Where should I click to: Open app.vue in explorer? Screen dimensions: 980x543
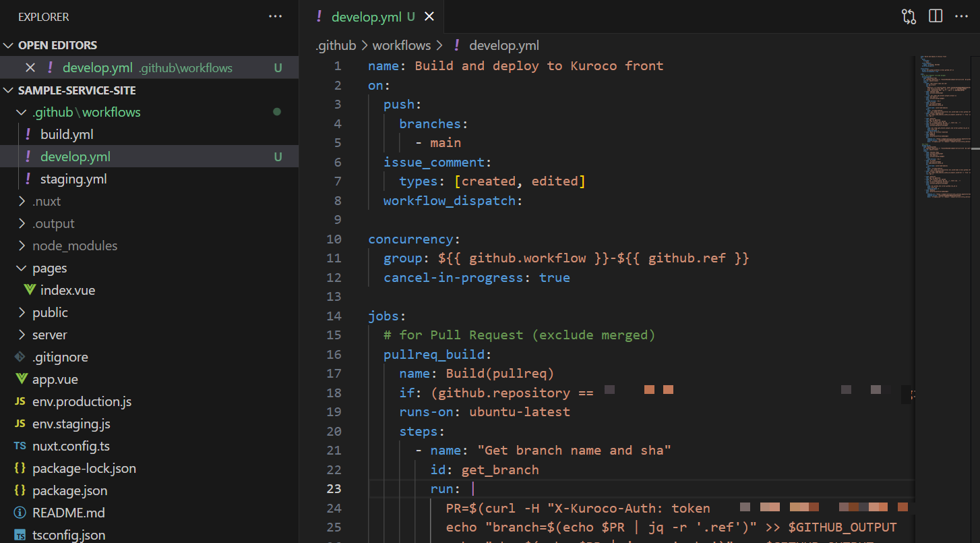click(55, 379)
